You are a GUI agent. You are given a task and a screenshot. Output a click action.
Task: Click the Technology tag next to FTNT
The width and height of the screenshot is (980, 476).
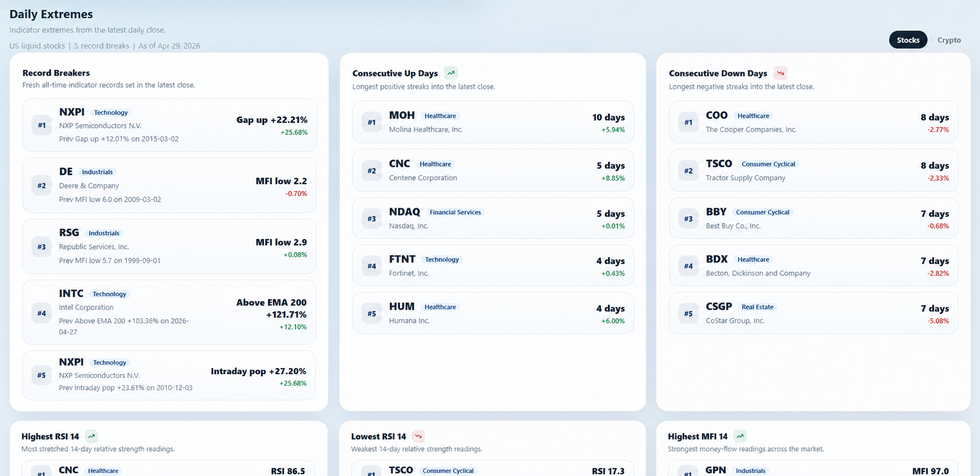click(442, 260)
